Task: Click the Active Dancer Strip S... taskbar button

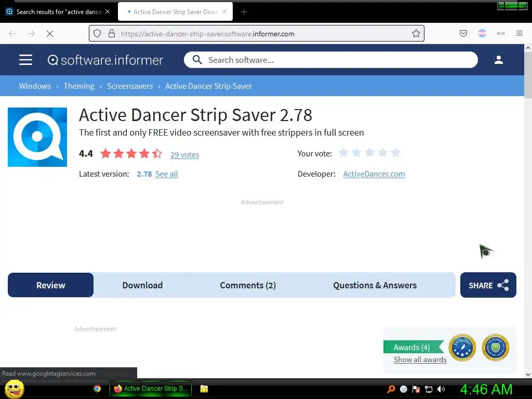Action: 151,389
